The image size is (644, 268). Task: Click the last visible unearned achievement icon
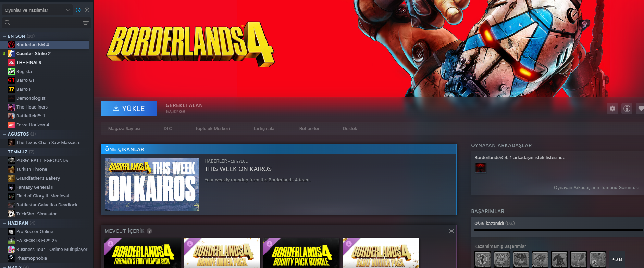598,259
